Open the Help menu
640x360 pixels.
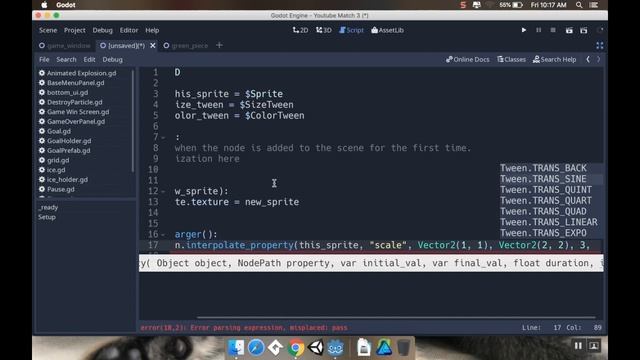coord(152,30)
